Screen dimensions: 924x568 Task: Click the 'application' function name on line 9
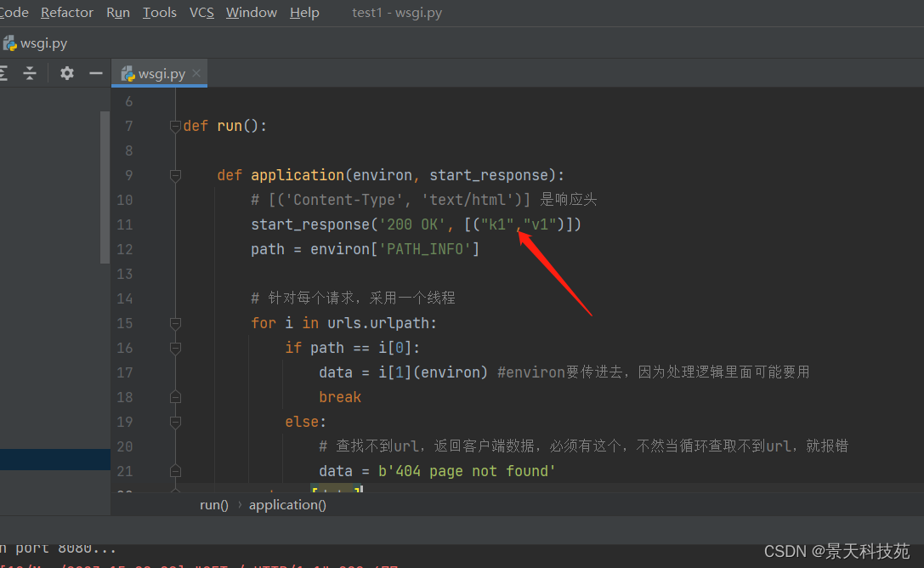coord(298,175)
